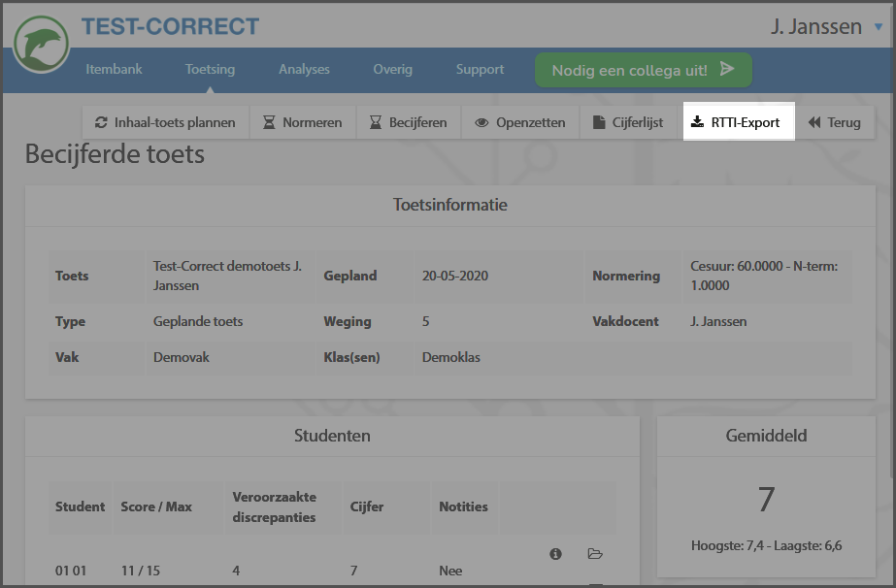
Task: Click the info icon in student row 01 01
Action: coord(555,553)
